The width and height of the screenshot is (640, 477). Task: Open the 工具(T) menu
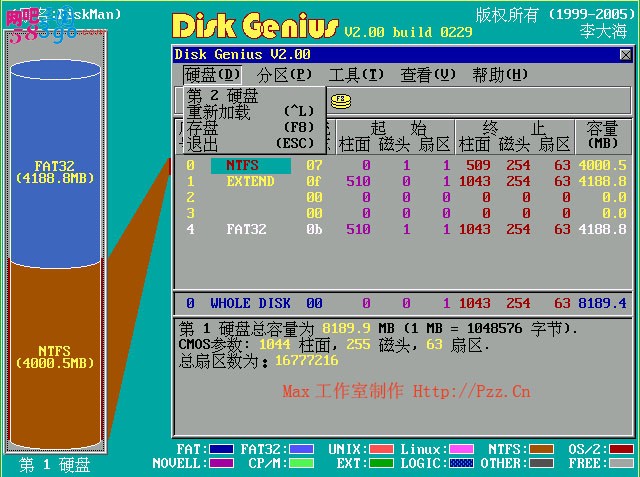click(x=356, y=75)
